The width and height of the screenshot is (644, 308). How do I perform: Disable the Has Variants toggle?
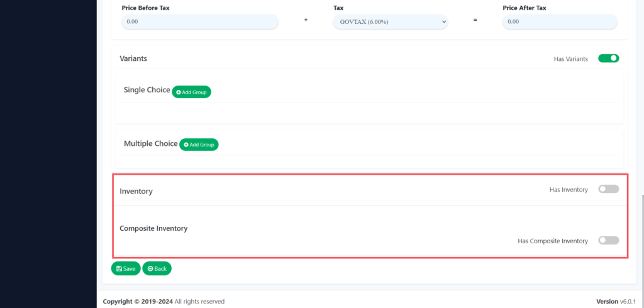(x=608, y=58)
